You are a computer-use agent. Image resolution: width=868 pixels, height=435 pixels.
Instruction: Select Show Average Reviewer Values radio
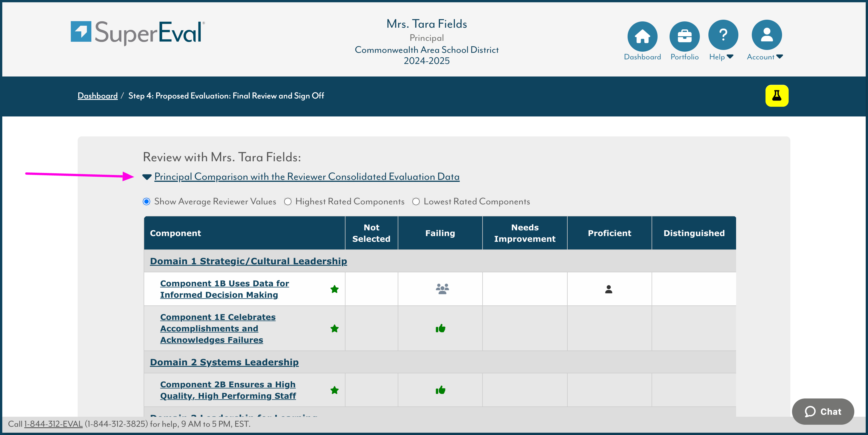point(146,202)
